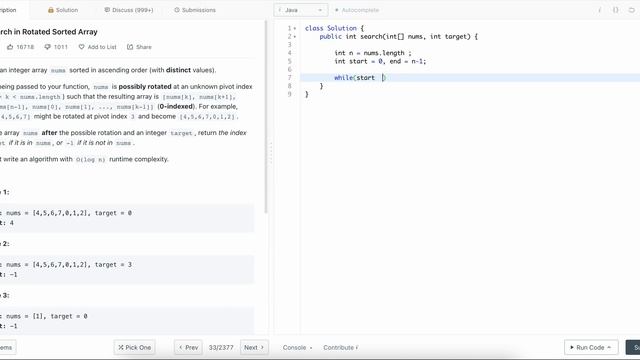Click the problem title Rotated Sorted Array
640x360 pixels.
[x=49, y=32]
